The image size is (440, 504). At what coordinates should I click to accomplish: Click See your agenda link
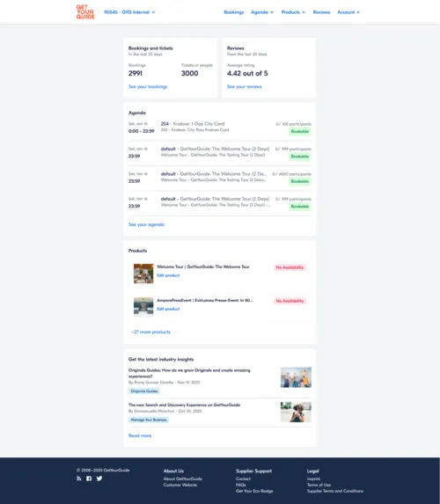click(x=146, y=224)
